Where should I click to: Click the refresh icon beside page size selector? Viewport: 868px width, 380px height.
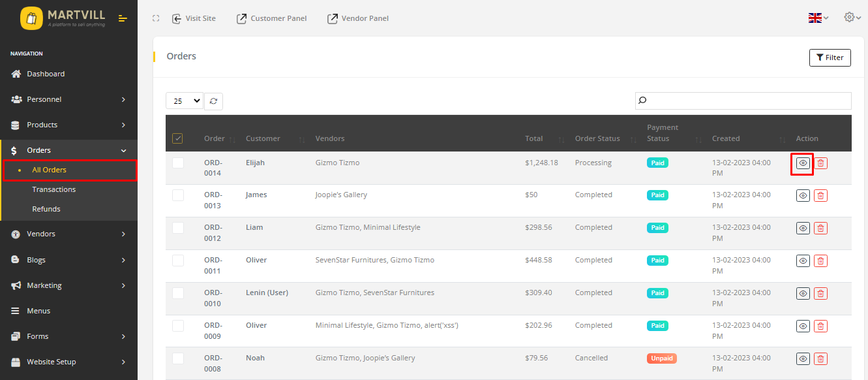(x=213, y=101)
